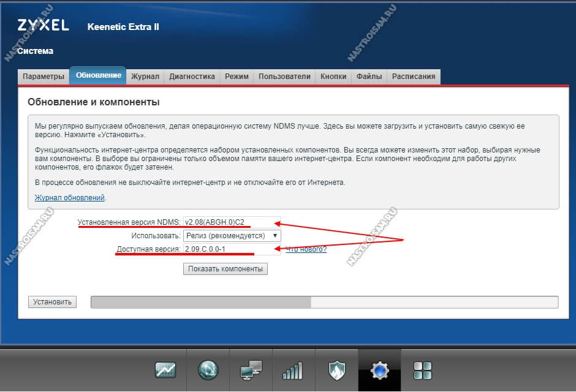Go to the Пользователи tab
This screenshot has height=392, width=576.
pos(284,77)
